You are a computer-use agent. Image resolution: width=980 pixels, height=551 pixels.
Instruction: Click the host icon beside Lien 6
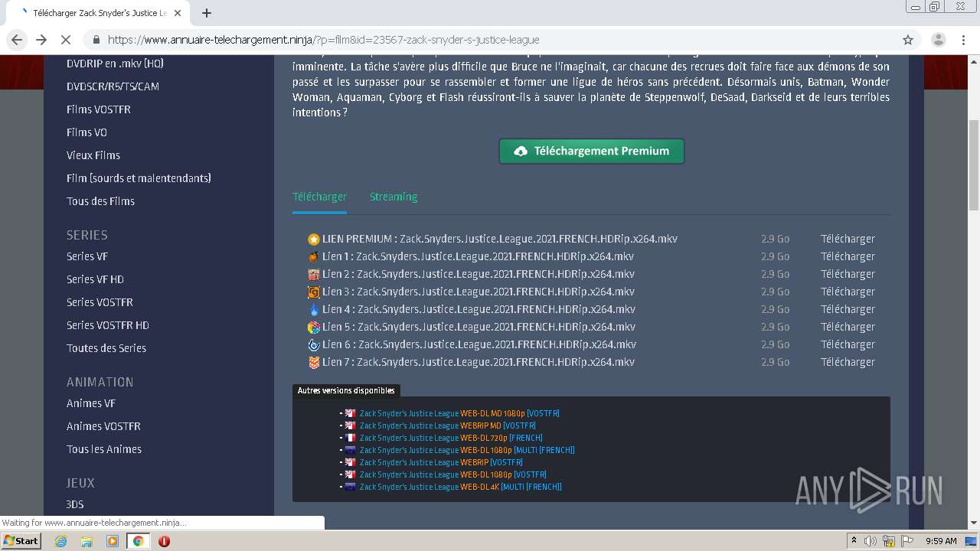(314, 344)
